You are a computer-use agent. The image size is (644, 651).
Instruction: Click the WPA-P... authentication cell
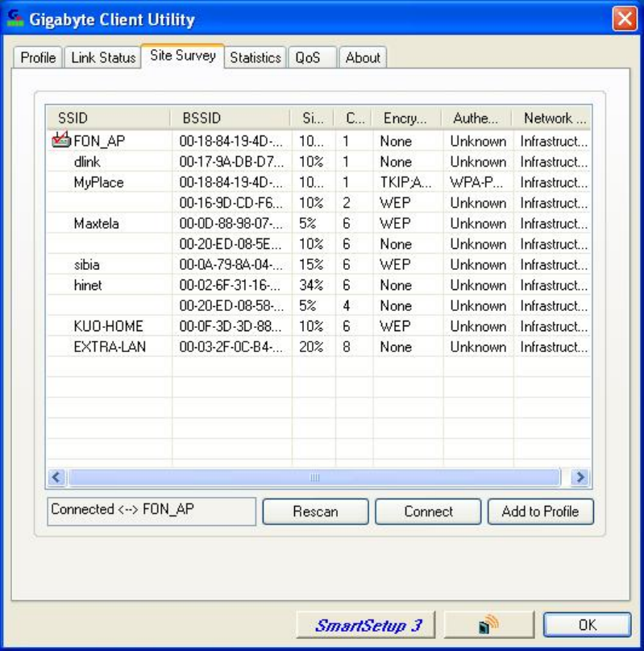[476, 182]
